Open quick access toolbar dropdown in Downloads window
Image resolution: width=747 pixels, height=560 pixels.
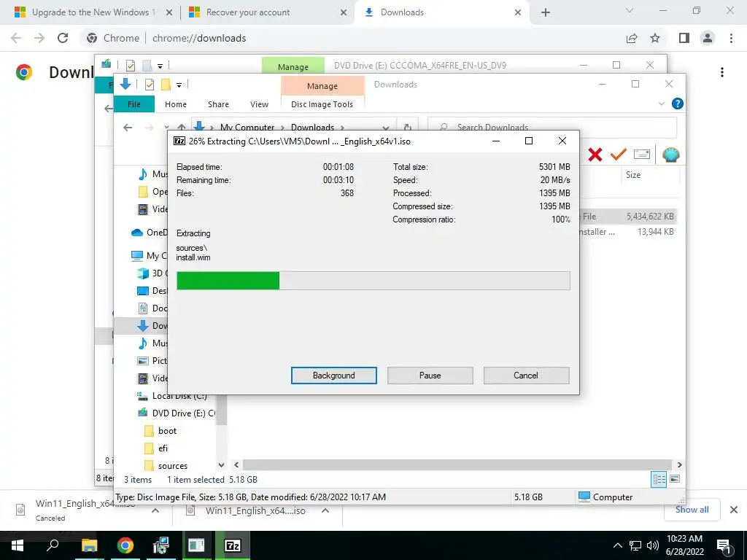(179, 85)
